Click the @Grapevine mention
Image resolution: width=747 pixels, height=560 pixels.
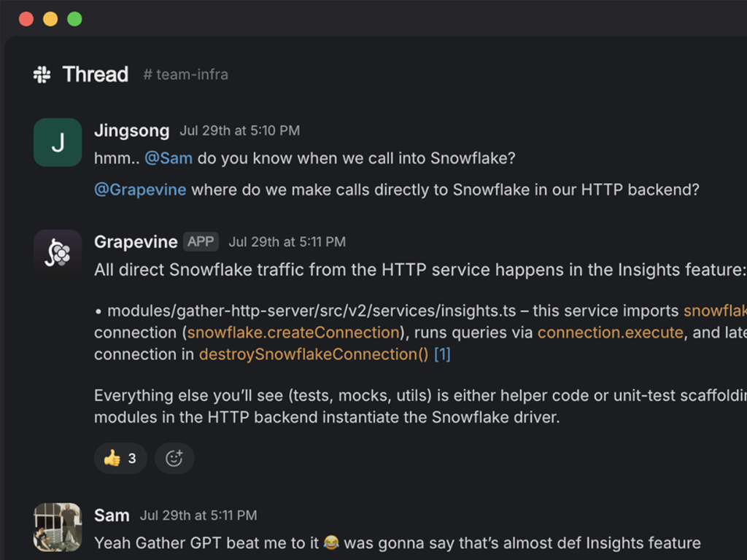tap(140, 190)
